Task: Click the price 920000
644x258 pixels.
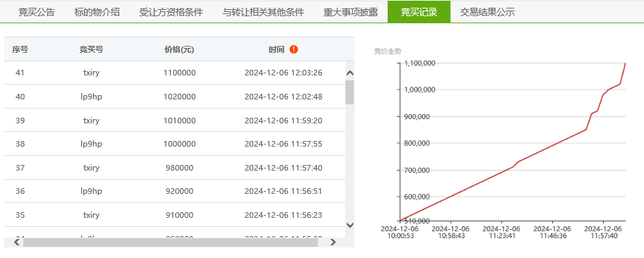Action: 179,191
